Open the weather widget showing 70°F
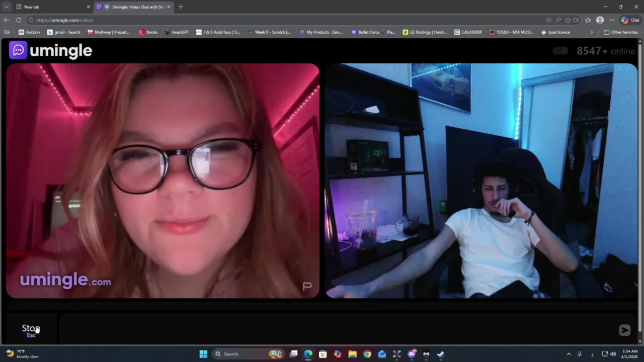 click(x=22, y=354)
